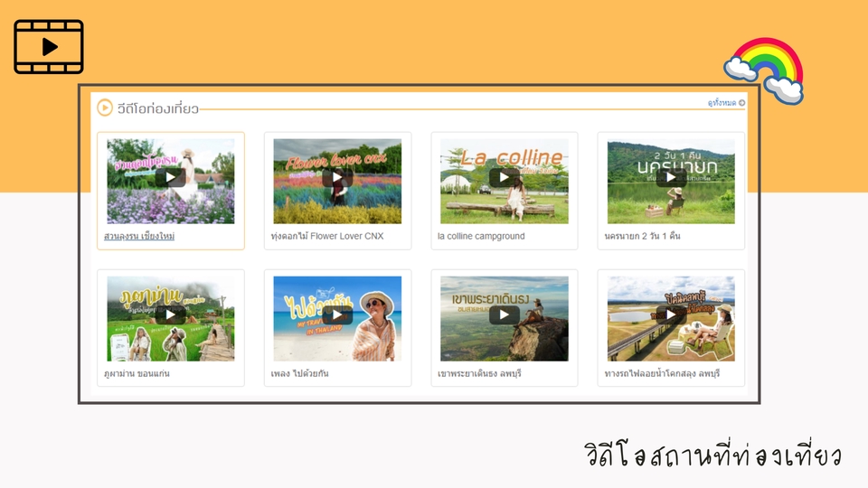Click the rainbow cloud icon
The image size is (868, 488).
click(765, 70)
